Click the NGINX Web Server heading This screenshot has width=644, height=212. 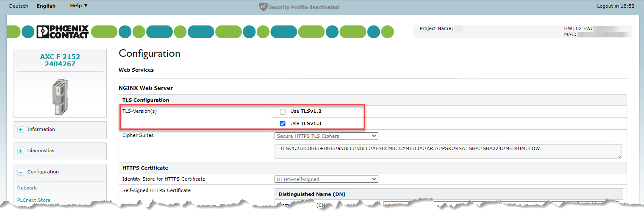146,88
